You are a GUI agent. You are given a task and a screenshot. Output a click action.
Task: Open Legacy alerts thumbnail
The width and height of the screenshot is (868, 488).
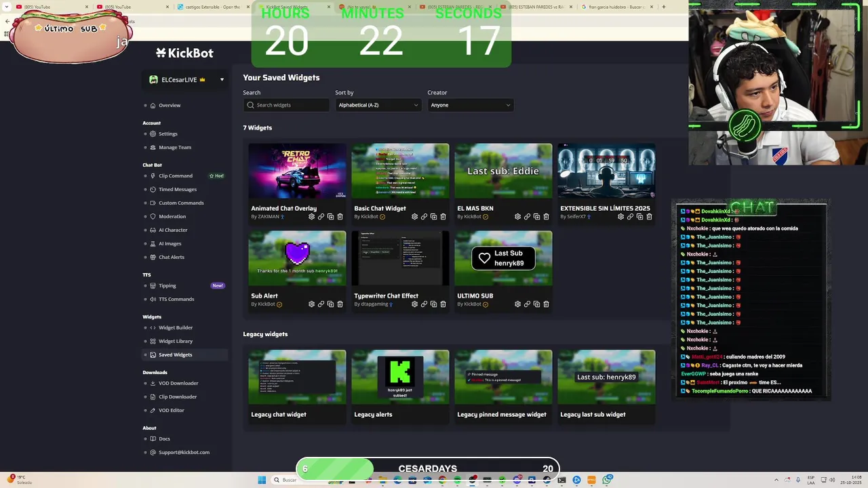pos(400,378)
